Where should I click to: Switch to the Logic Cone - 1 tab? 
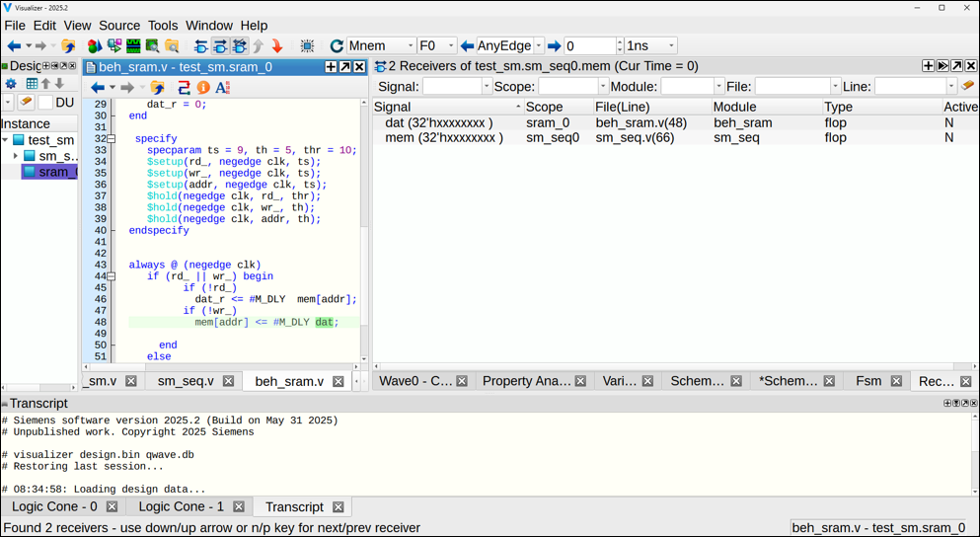tap(182, 506)
